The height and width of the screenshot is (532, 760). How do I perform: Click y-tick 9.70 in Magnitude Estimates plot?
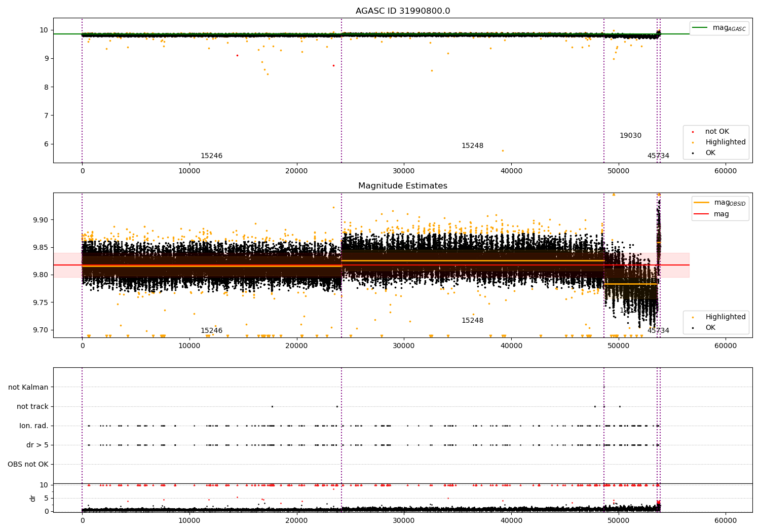pyautogui.click(x=41, y=330)
